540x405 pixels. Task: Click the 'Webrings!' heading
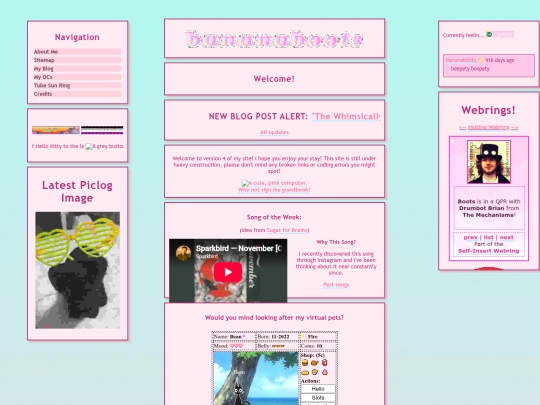488,110
